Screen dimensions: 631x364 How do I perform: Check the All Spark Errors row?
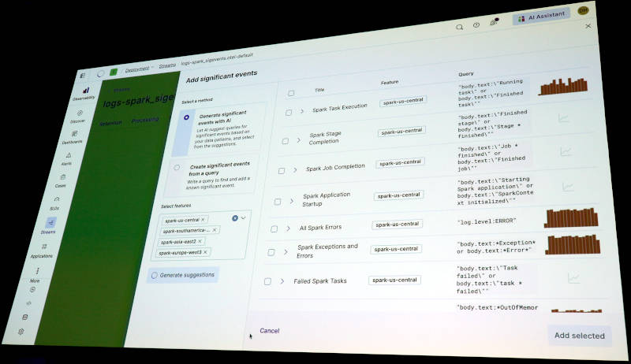click(274, 229)
